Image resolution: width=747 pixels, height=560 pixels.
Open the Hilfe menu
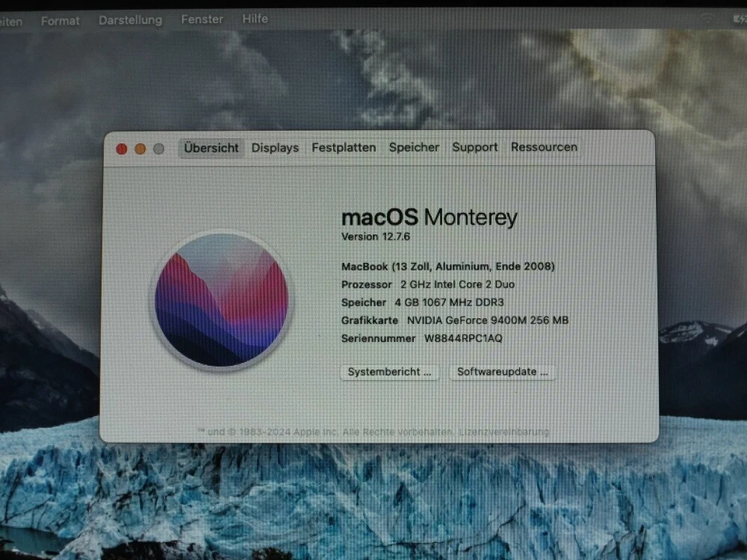pyautogui.click(x=254, y=19)
